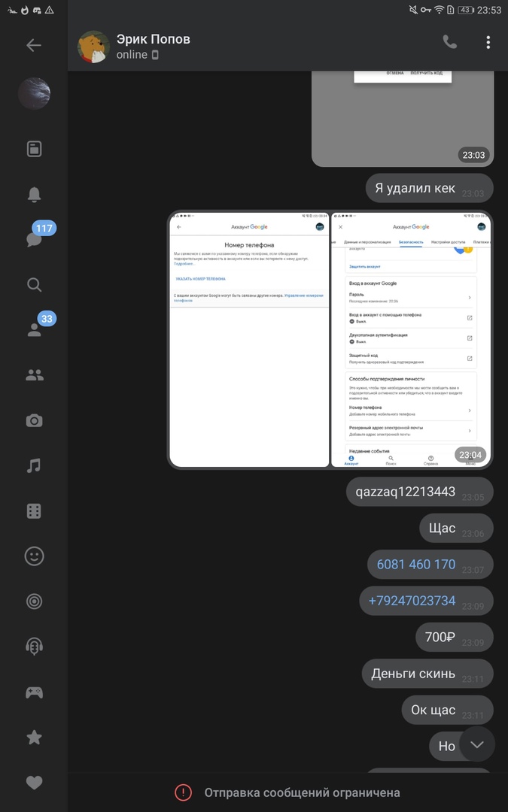Open the games controller icon
The width and height of the screenshot is (508, 812).
[x=34, y=692]
